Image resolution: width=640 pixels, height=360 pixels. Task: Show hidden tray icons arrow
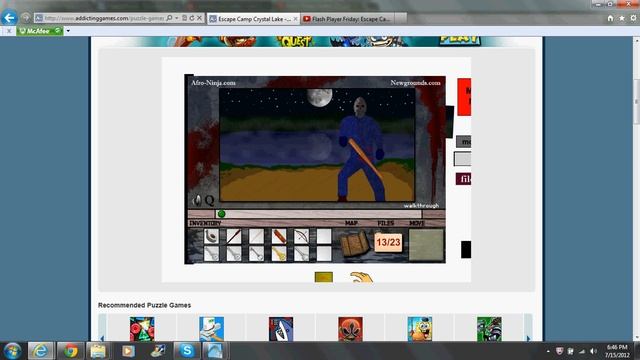548,351
